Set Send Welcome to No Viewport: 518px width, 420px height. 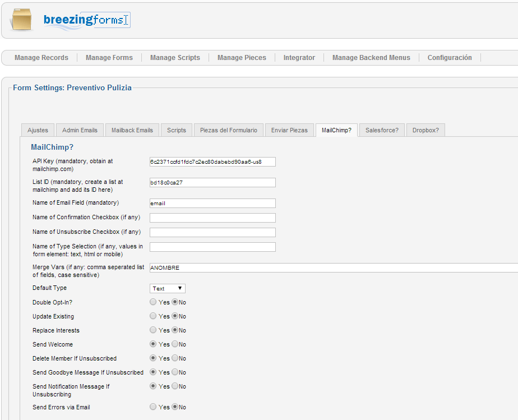coord(175,344)
